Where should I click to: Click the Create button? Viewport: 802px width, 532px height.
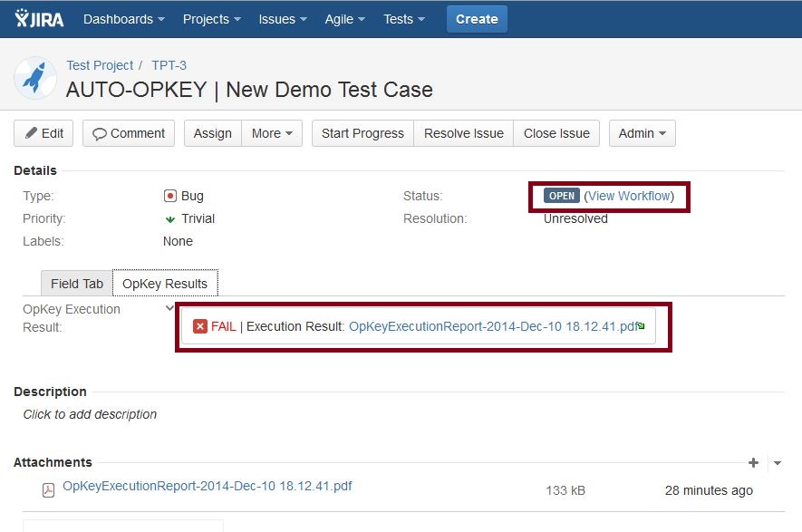tap(477, 19)
